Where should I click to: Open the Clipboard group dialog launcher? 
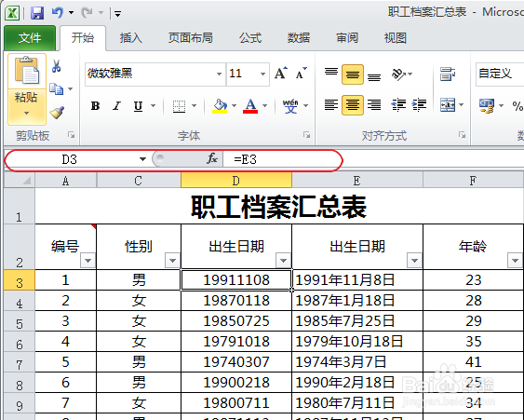tap(71, 135)
